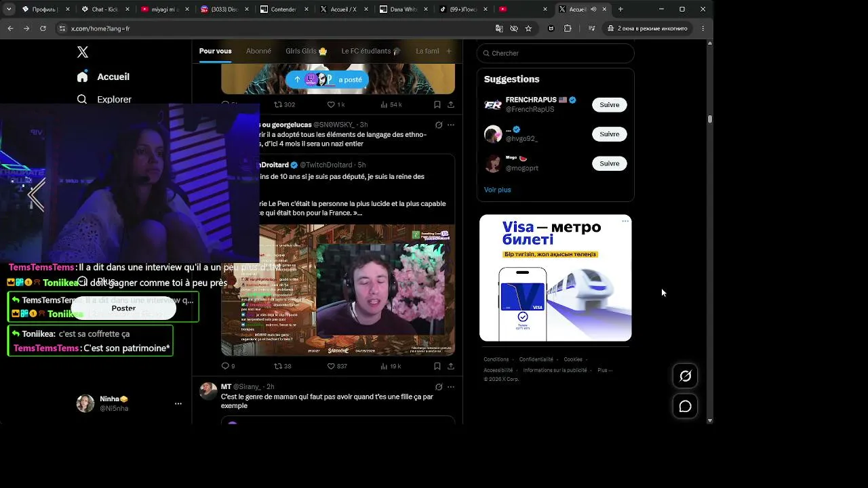
Task: Repost the post with 38 reposts
Action: pyautogui.click(x=282, y=366)
